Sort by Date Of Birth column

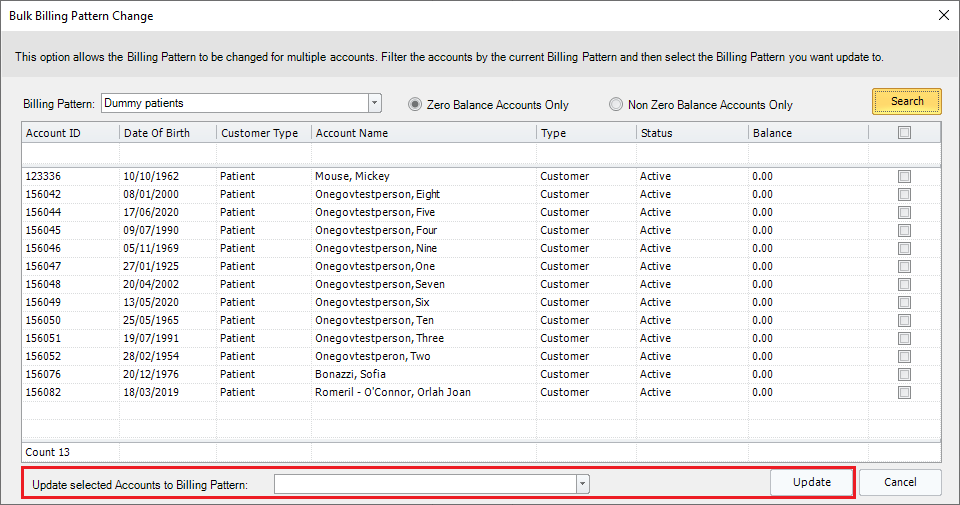tap(166, 133)
